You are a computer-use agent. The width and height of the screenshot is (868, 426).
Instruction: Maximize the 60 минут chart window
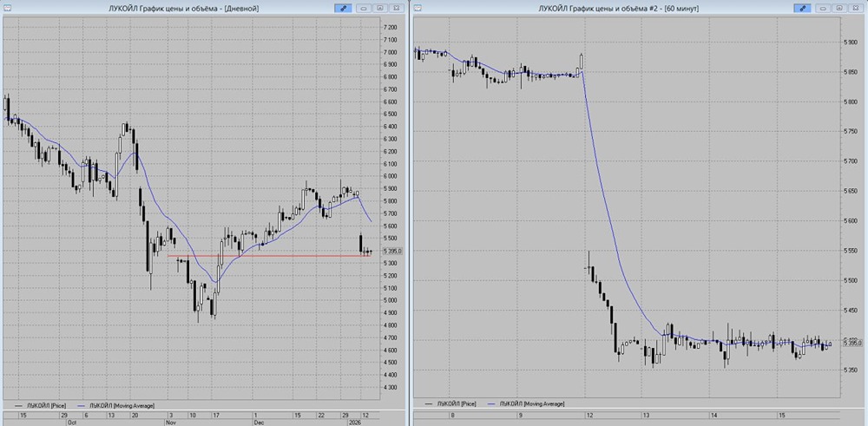pos(839,9)
